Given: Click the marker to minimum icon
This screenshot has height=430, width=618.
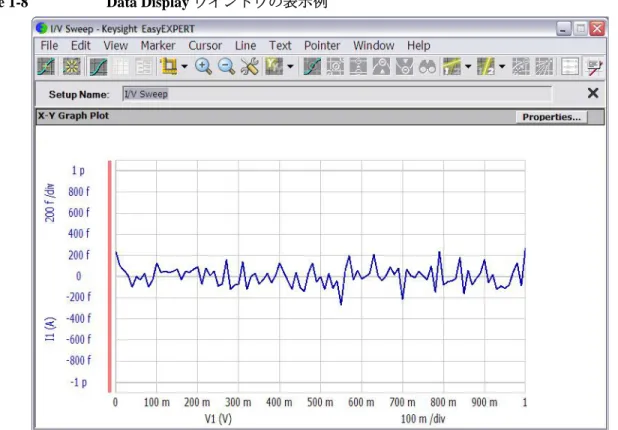Looking at the screenshot, I should click(x=404, y=66).
